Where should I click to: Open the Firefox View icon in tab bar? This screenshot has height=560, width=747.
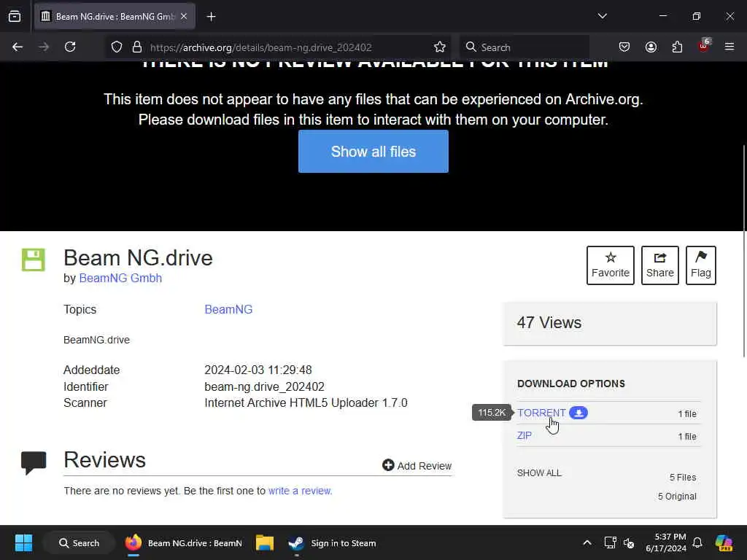coord(15,16)
